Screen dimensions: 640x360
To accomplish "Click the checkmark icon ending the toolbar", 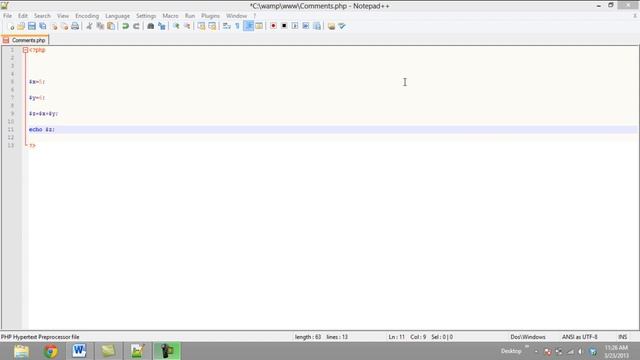I will (342, 26).
